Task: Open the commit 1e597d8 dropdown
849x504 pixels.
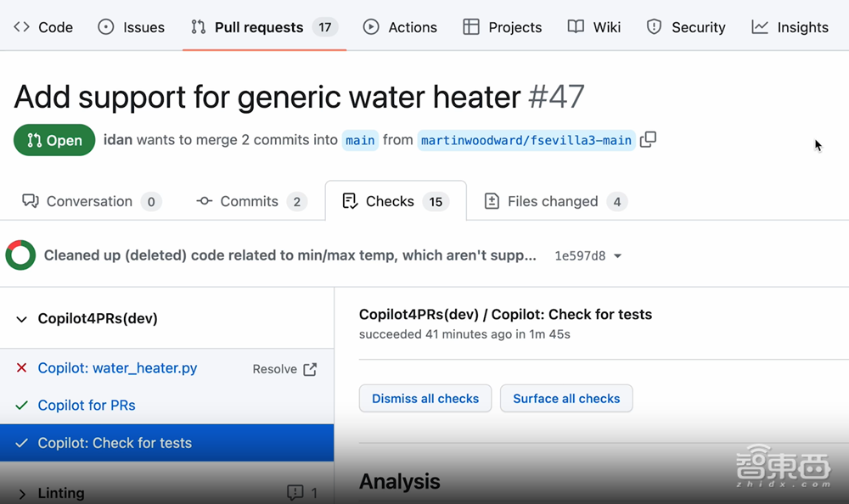Action: pos(617,256)
